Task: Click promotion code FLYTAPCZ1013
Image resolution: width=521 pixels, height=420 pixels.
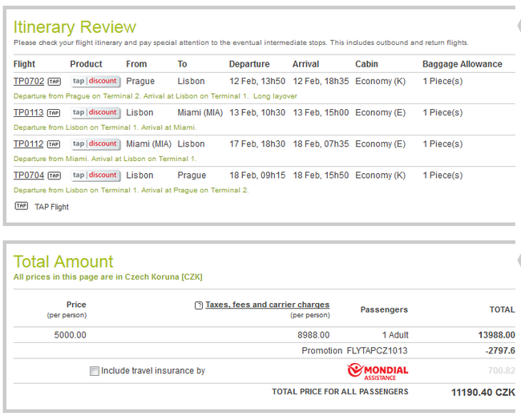Action: point(377,350)
